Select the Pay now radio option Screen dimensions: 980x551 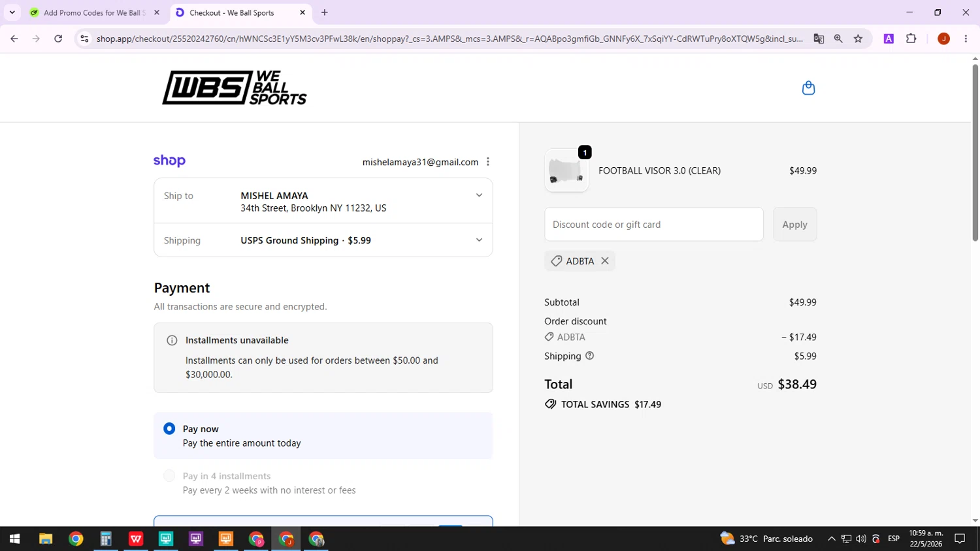169,429
